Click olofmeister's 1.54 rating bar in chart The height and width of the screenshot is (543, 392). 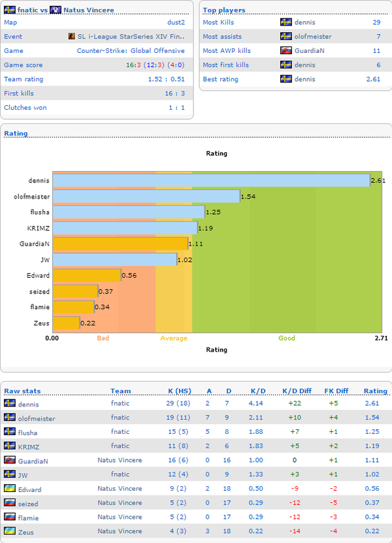click(146, 196)
